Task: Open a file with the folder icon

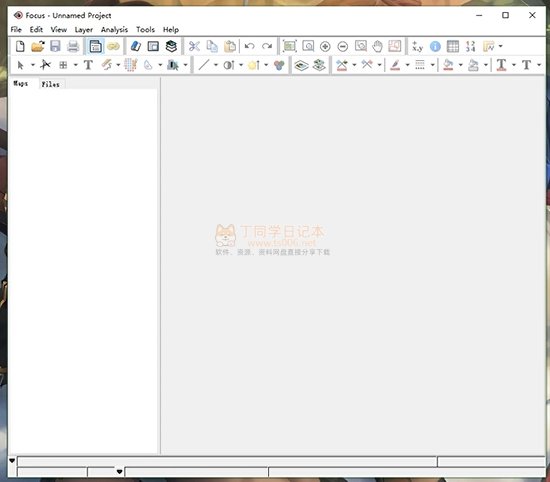Action: [x=38, y=46]
